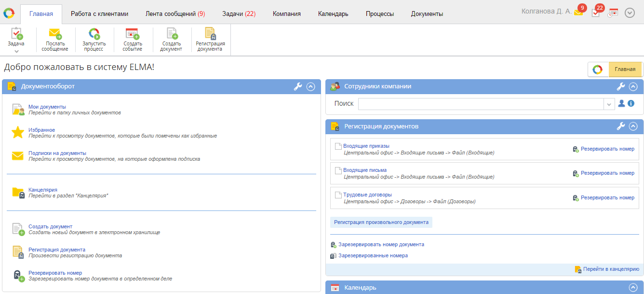Click Регистрация произвольного документа button
Viewport: 644px width, 294px height.
[381, 222]
